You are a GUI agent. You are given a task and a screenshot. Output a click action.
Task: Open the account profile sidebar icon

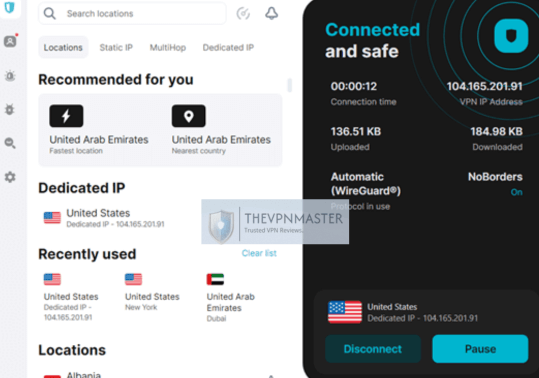pyautogui.click(x=10, y=41)
